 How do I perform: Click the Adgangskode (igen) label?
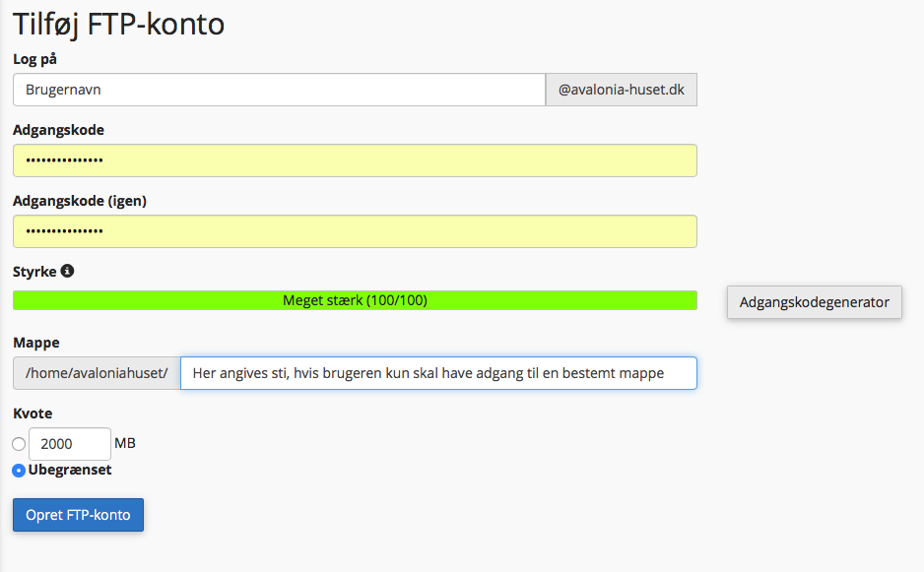pyautogui.click(x=80, y=201)
